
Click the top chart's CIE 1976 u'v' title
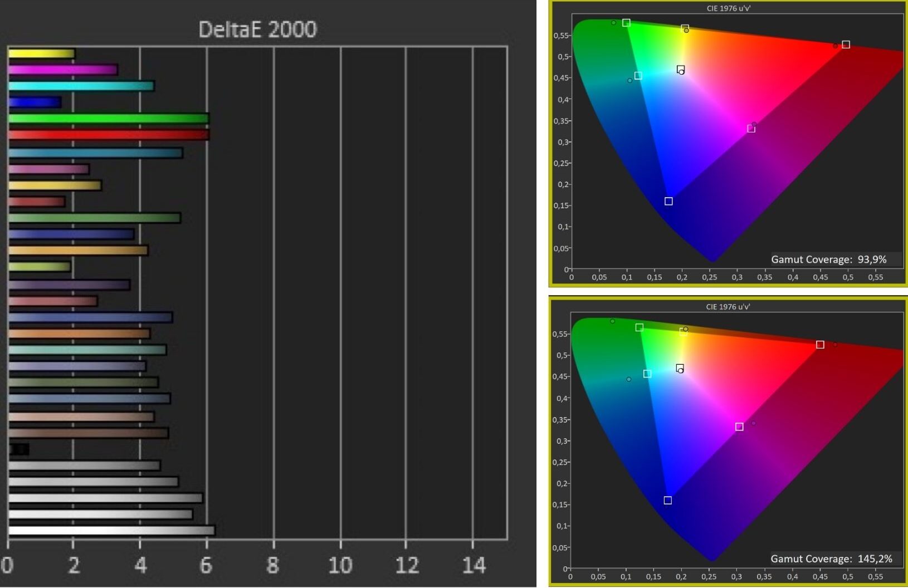click(x=728, y=8)
